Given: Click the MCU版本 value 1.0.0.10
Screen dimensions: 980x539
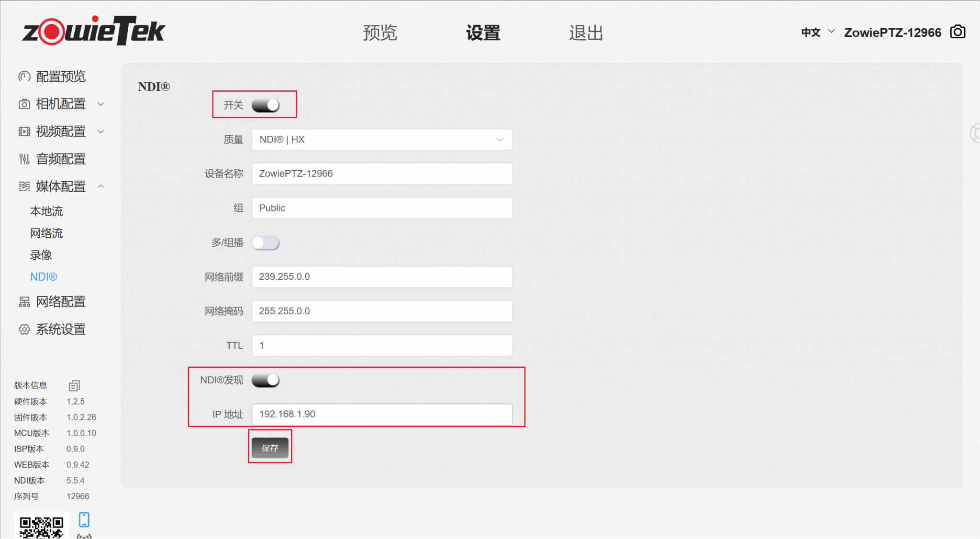Looking at the screenshot, I should pyautogui.click(x=81, y=433).
